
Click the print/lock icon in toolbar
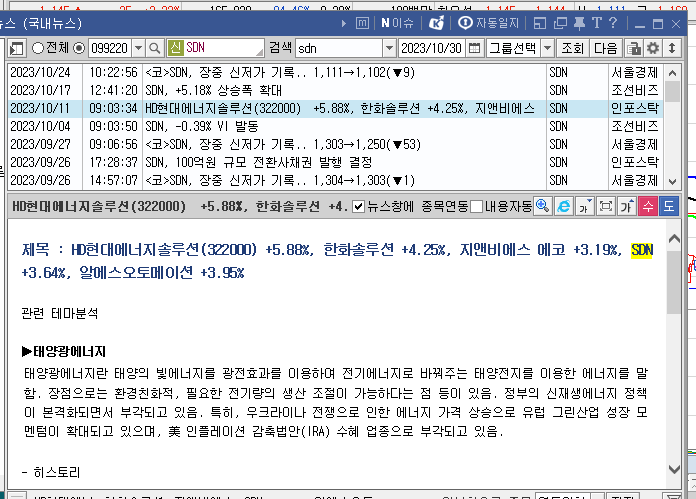[x=633, y=48]
